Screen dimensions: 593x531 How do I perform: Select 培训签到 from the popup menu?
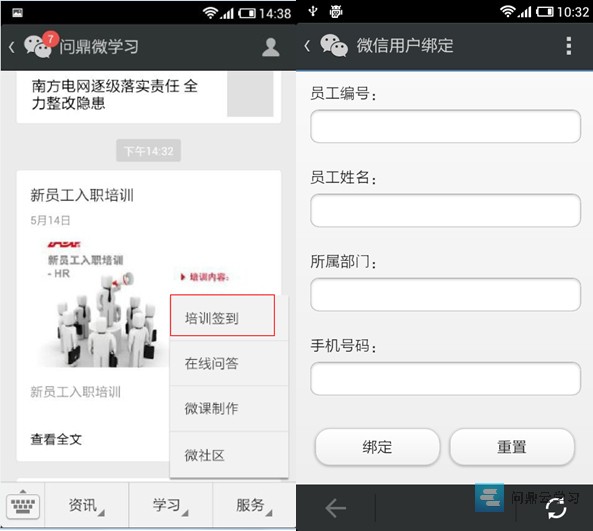point(222,315)
